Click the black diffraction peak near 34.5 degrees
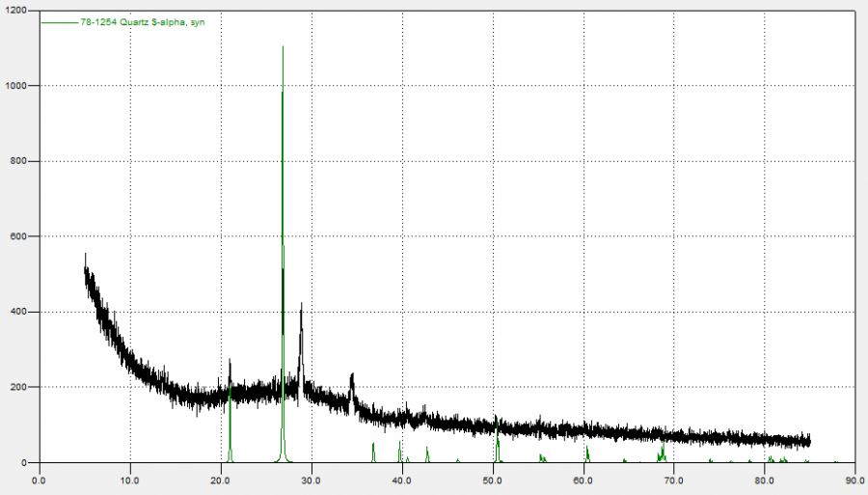This screenshot has height=495, width=868. coord(351,391)
